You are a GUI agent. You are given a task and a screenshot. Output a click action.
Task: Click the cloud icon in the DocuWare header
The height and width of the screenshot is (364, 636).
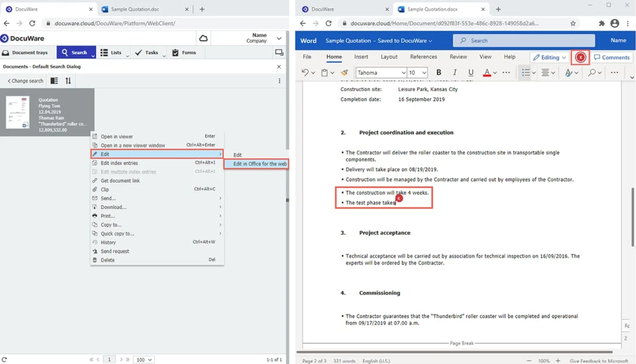[203, 38]
